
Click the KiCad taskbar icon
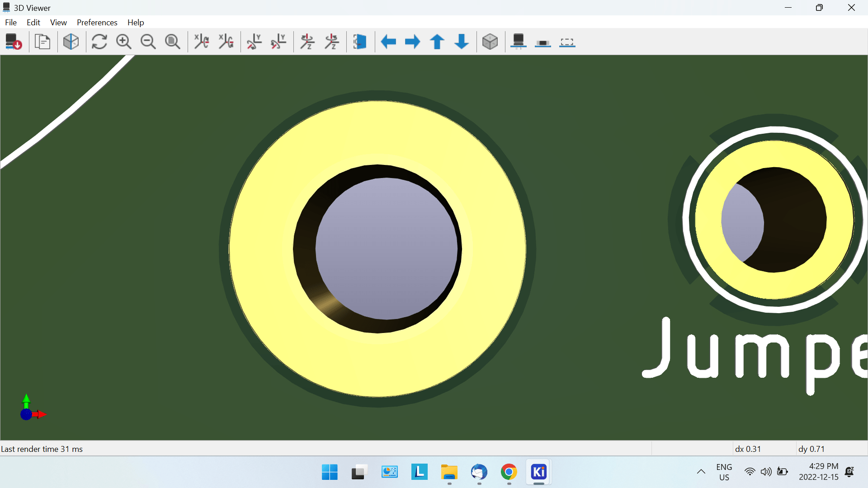(539, 472)
